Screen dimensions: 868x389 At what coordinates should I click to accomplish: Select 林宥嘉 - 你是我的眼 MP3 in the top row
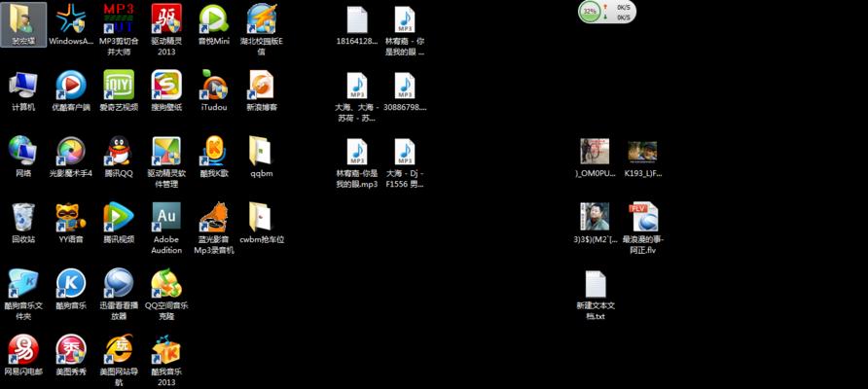(x=405, y=31)
